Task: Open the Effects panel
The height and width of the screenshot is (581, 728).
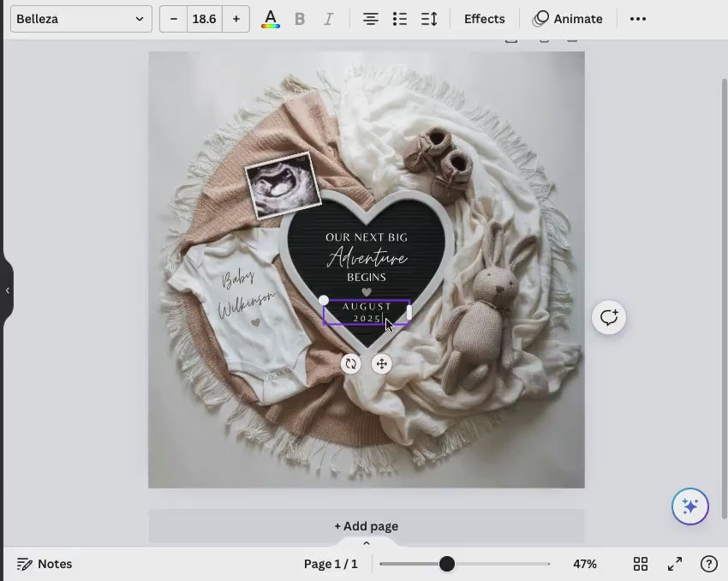Action: pos(484,19)
